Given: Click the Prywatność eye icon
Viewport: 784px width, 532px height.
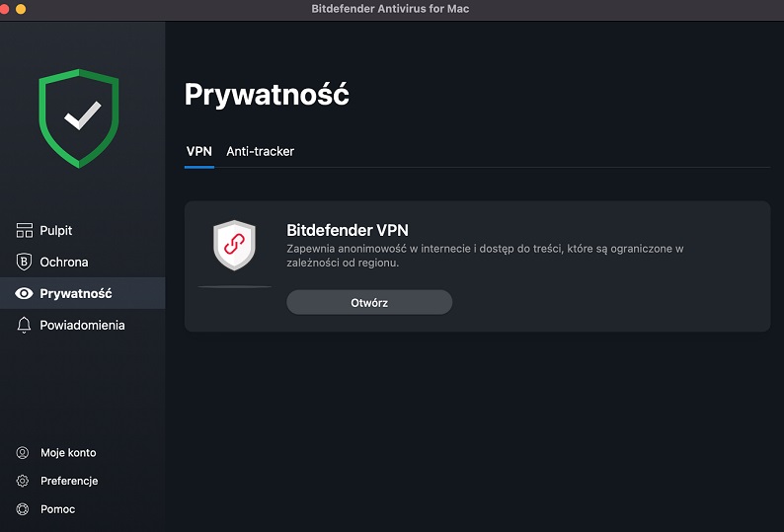Looking at the screenshot, I should (24, 293).
